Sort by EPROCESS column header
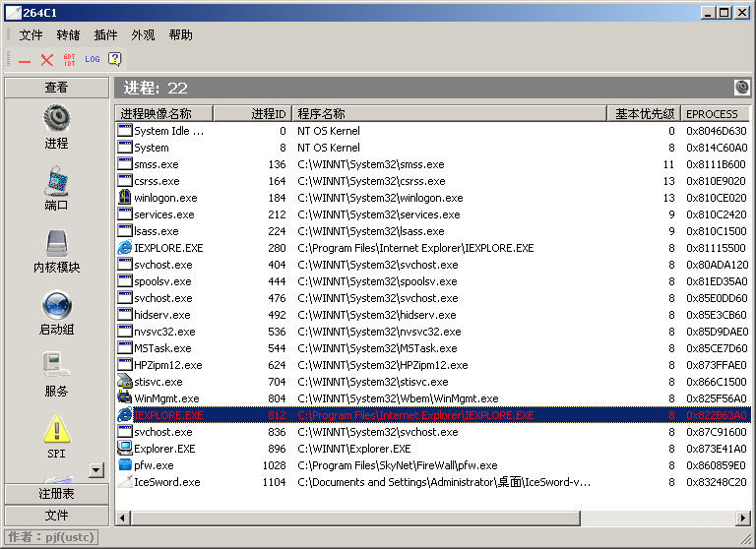 coord(715,114)
